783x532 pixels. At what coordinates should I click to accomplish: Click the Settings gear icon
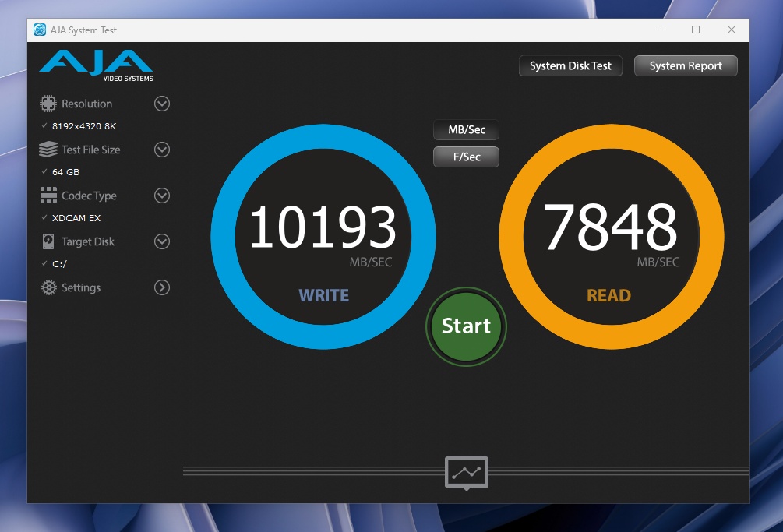48,287
